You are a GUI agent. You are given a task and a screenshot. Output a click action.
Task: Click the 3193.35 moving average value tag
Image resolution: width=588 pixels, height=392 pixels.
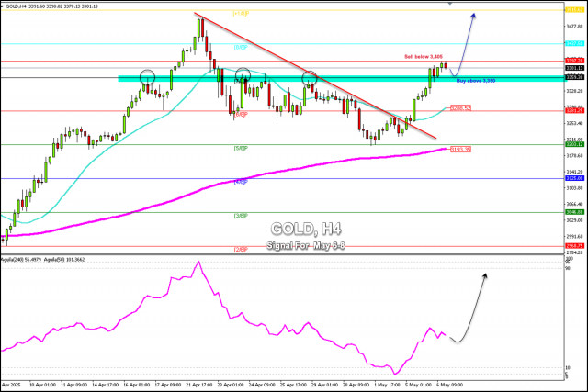[460, 149]
